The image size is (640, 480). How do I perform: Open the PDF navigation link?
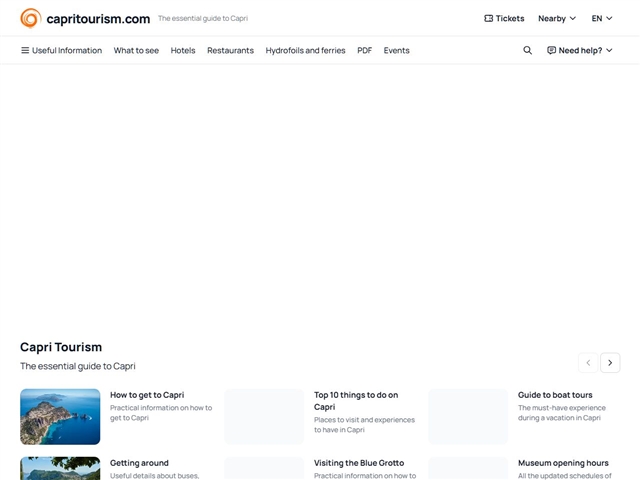click(x=364, y=50)
